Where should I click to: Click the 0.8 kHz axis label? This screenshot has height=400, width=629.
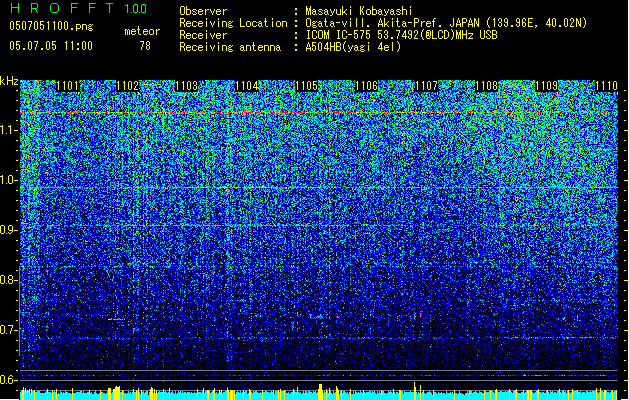pyautogui.click(x=9, y=280)
